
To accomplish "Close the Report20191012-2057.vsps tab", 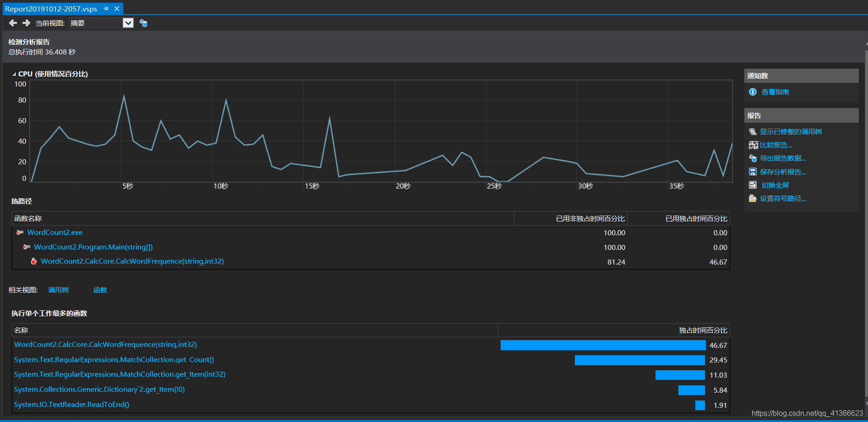I will [117, 9].
